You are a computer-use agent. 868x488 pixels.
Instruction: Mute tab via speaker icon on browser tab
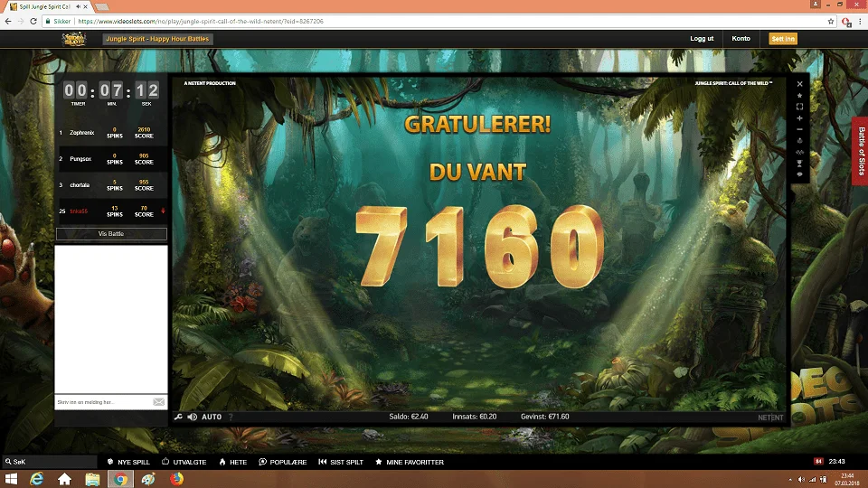pos(78,6)
